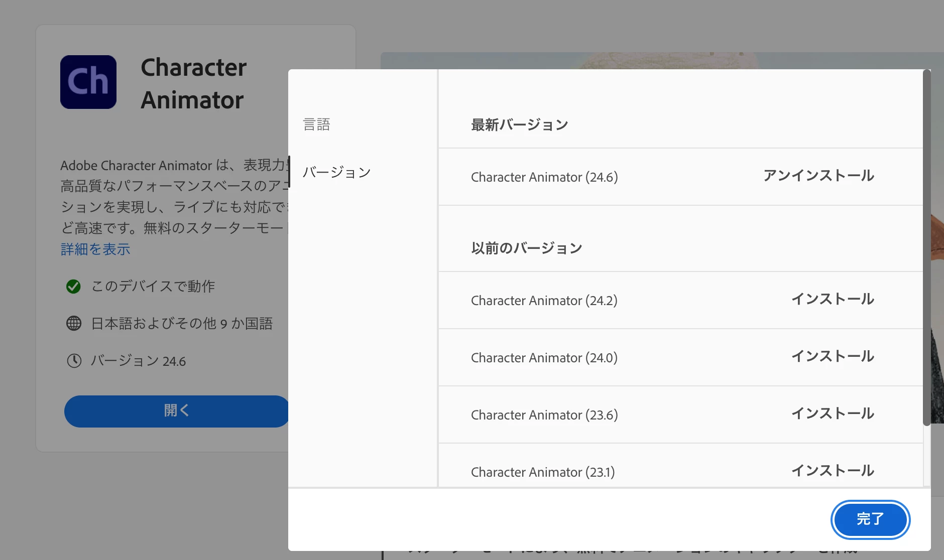
Task: Click the Character Animator (23.6) label
Action: 544,415
